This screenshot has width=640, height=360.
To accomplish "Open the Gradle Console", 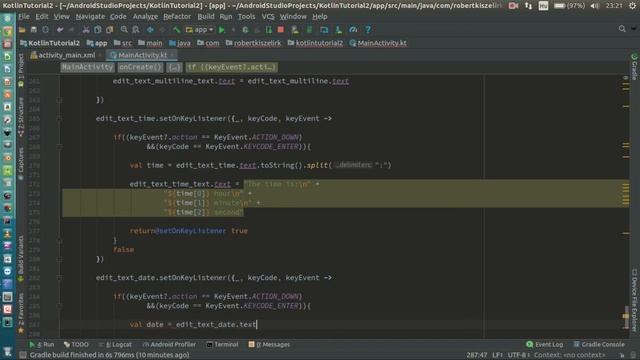I will click(x=599, y=344).
